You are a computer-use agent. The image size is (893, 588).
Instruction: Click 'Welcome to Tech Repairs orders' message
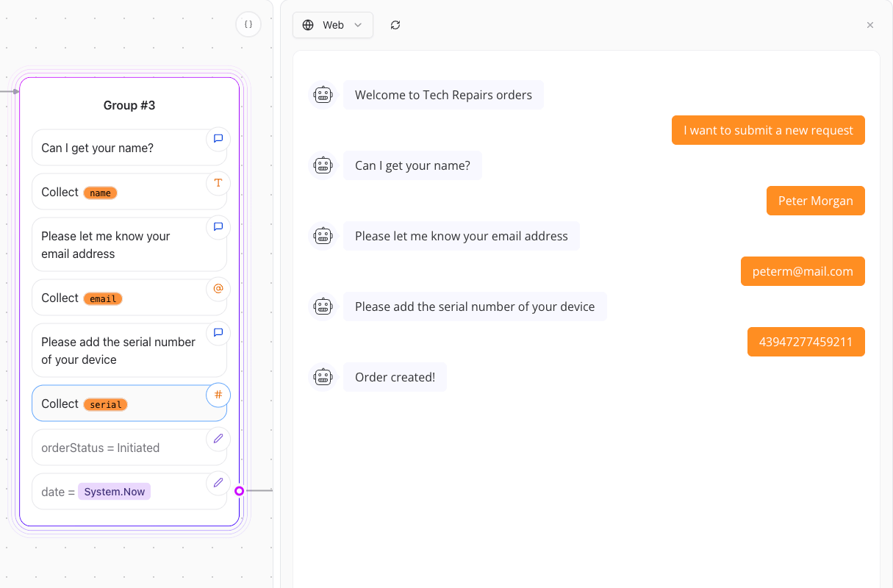[443, 95]
